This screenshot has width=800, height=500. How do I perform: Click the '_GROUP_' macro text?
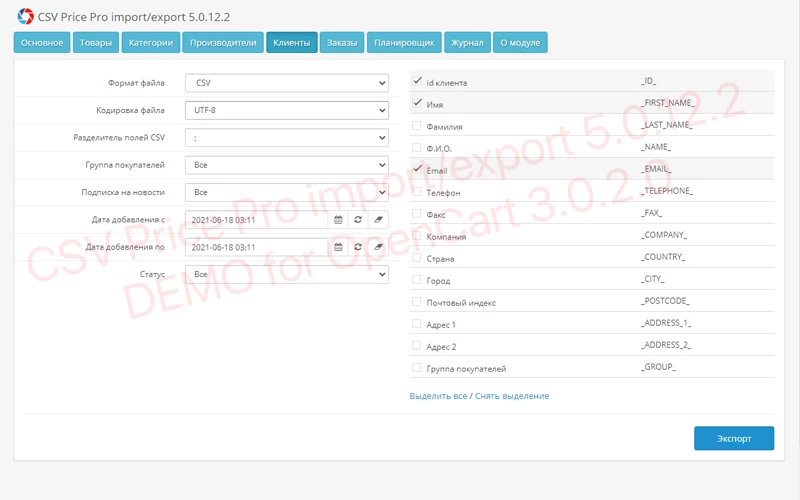tap(658, 367)
